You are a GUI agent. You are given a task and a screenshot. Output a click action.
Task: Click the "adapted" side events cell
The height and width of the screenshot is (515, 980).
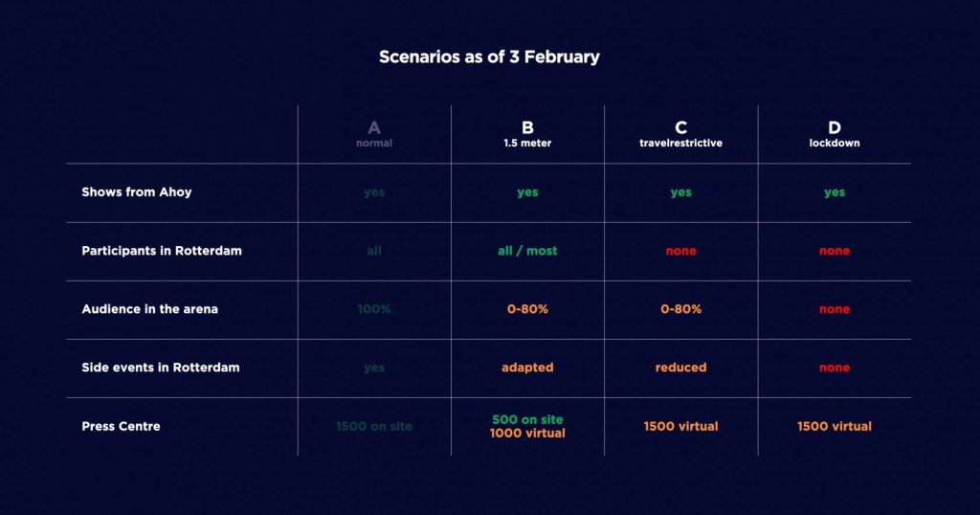click(527, 368)
